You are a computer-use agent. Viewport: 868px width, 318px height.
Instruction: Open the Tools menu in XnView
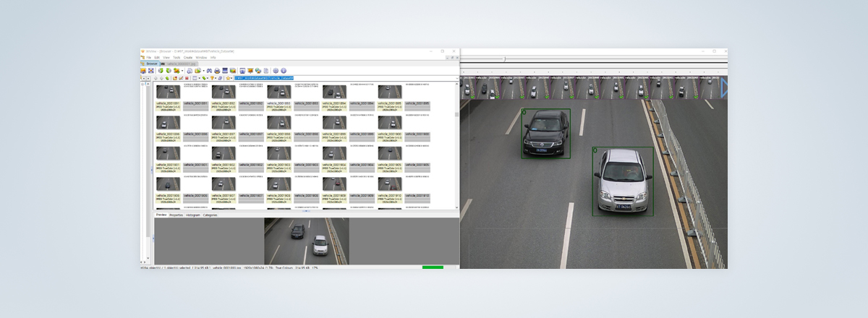(176, 57)
